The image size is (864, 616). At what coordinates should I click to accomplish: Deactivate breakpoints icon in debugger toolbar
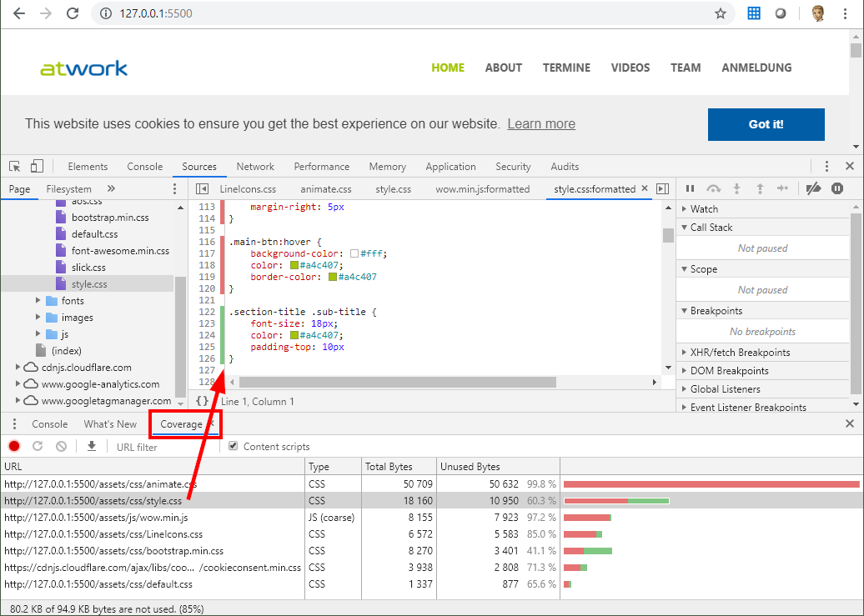813,189
